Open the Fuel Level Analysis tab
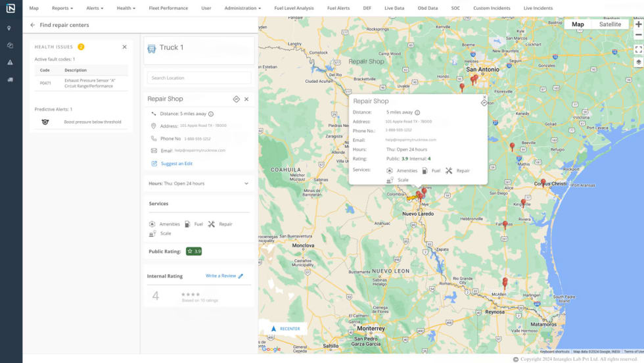This screenshot has width=644, height=363. 294,9
